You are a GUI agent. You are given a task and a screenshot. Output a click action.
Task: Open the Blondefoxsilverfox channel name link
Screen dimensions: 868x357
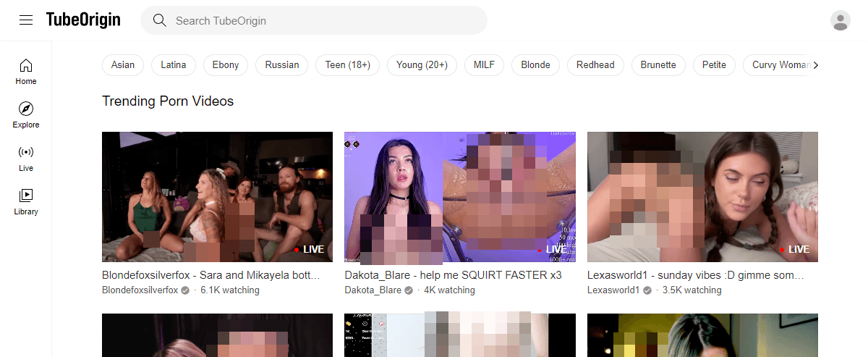pos(140,290)
